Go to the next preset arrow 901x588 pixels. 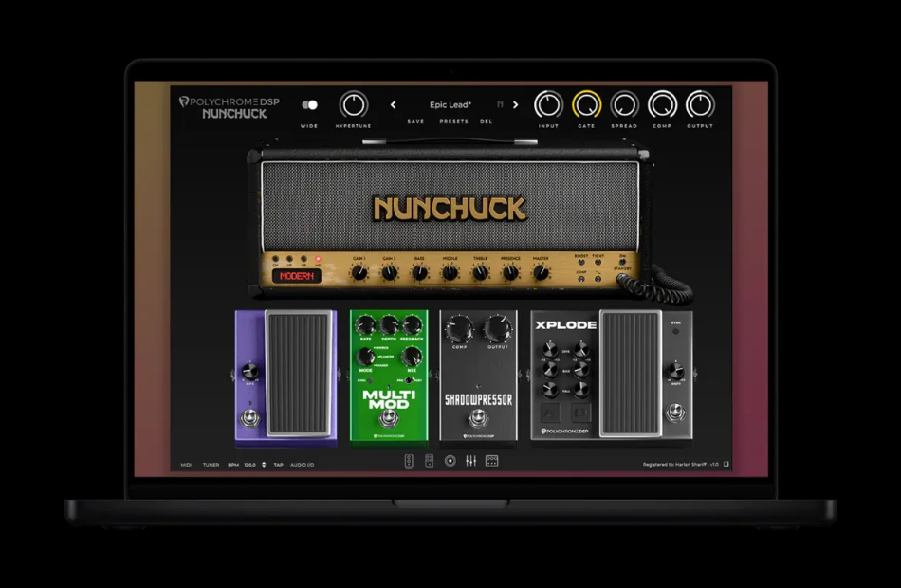515,104
